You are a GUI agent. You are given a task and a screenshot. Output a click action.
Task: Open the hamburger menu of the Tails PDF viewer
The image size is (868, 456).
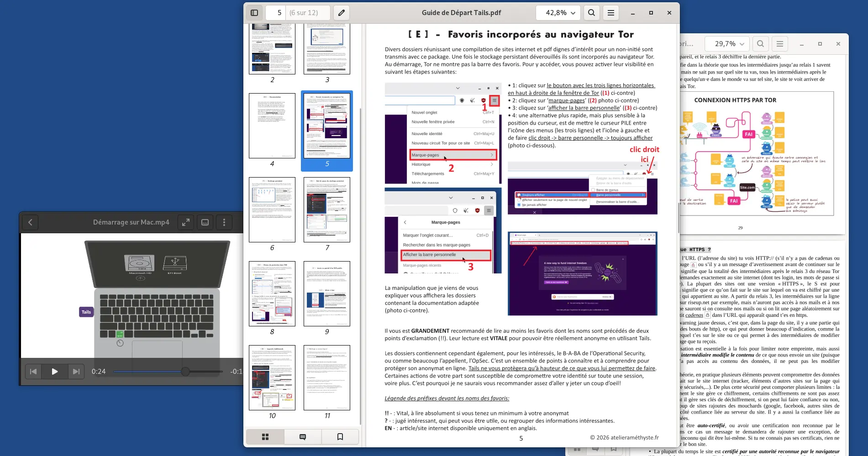pos(610,13)
